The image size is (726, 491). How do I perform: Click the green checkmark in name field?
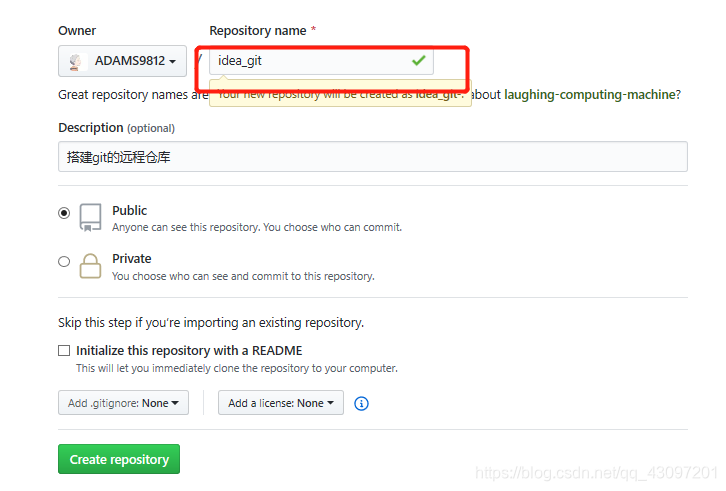coord(419,60)
